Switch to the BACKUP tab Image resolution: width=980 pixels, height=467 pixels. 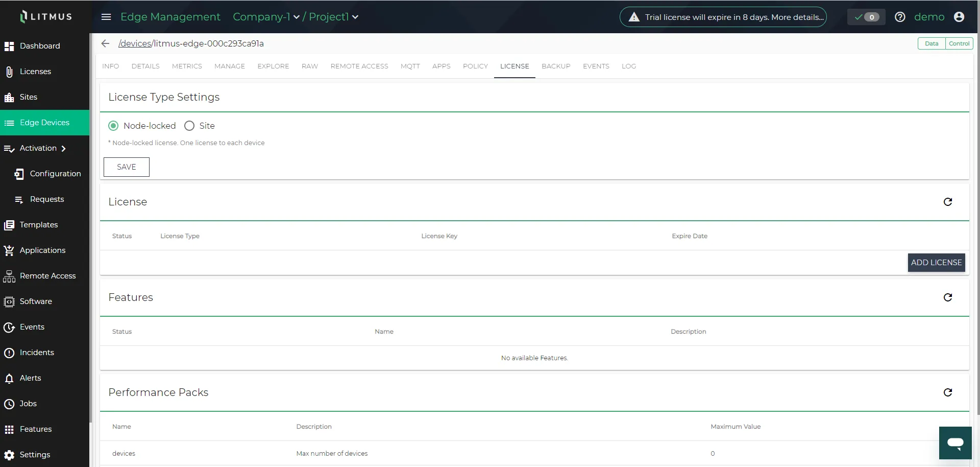pos(556,66)
